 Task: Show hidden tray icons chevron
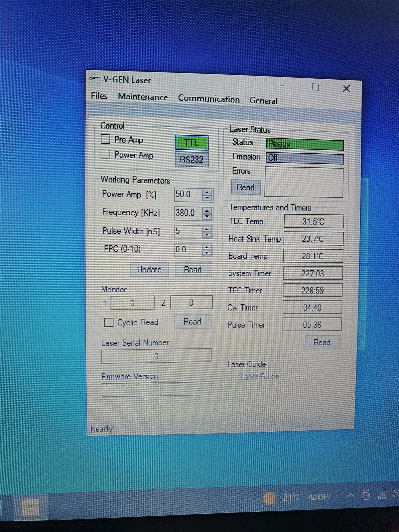[350, 495]
